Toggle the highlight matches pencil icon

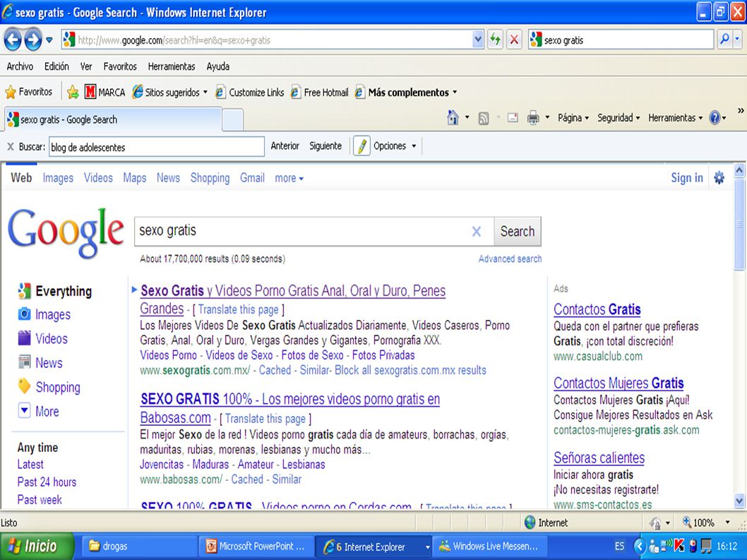click(361, 146)
